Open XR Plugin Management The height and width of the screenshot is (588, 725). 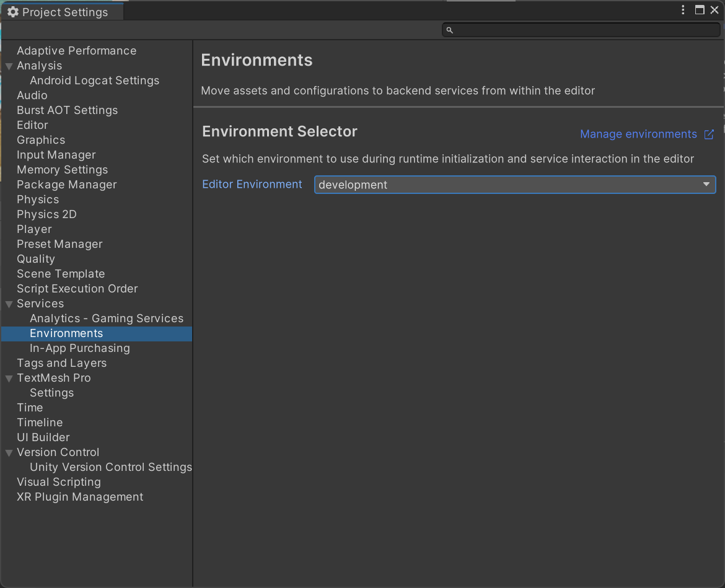(x=80, y=497)
